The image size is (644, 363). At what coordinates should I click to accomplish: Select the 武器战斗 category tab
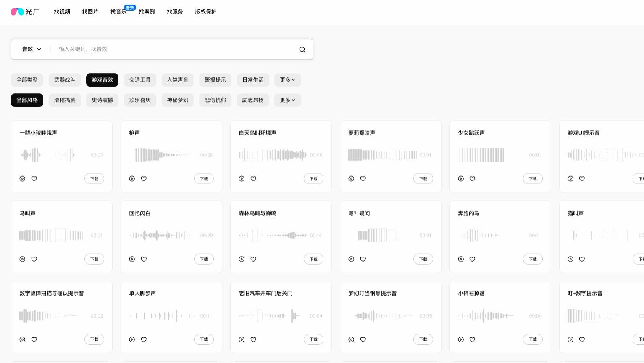[x=65, y=80]
